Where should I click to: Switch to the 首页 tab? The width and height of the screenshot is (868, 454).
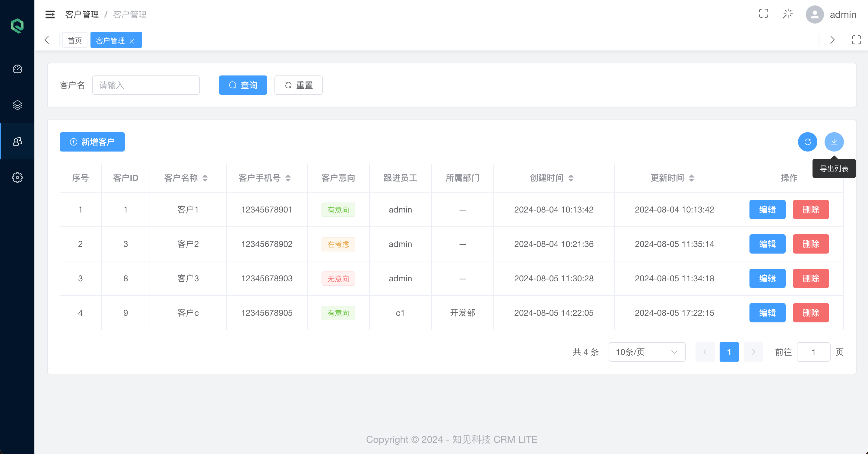(74, 40)
